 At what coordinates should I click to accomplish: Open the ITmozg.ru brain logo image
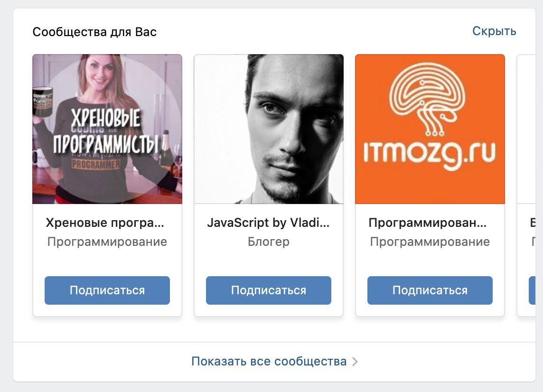pyautogui.click(x=430, y=129)
